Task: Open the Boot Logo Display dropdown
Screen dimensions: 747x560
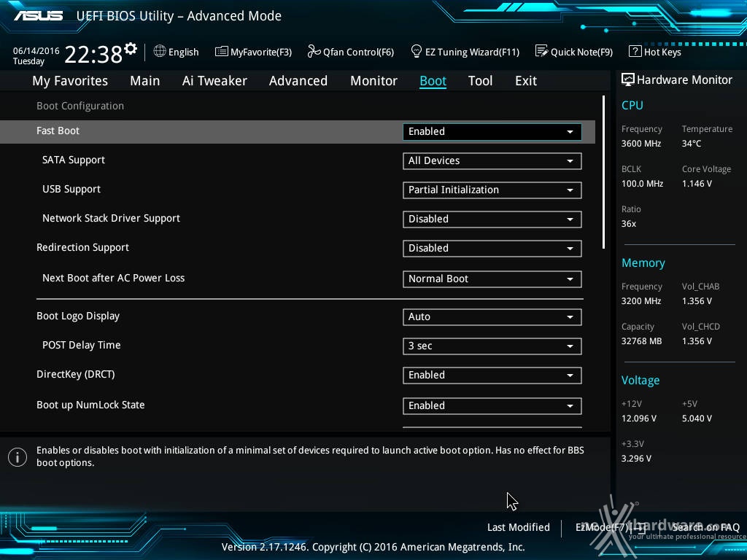Action: click(x=492, y=317)
